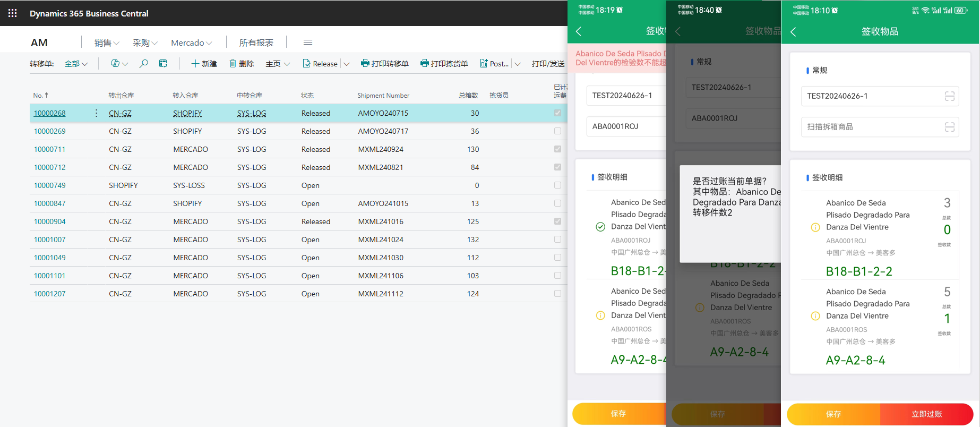Click the 删除 trash button
980x427 pixels.
(242, 64)
